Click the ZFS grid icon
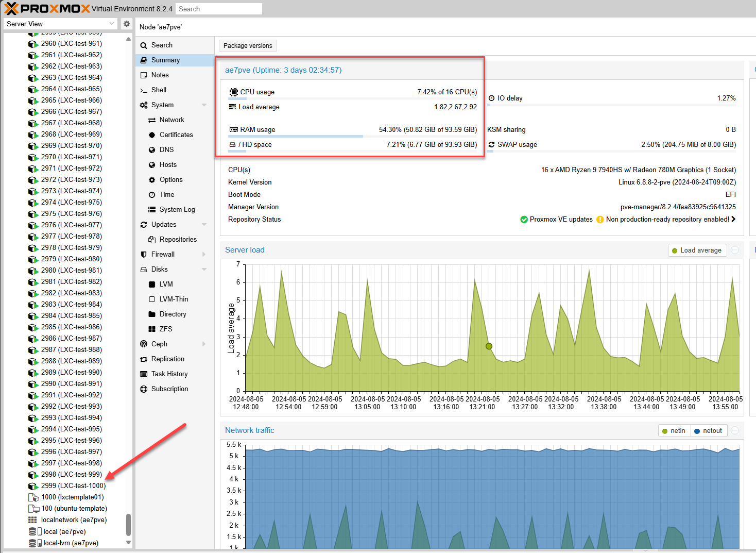The image size is (756, 553). pyautogui.click(x=152, y=329)
